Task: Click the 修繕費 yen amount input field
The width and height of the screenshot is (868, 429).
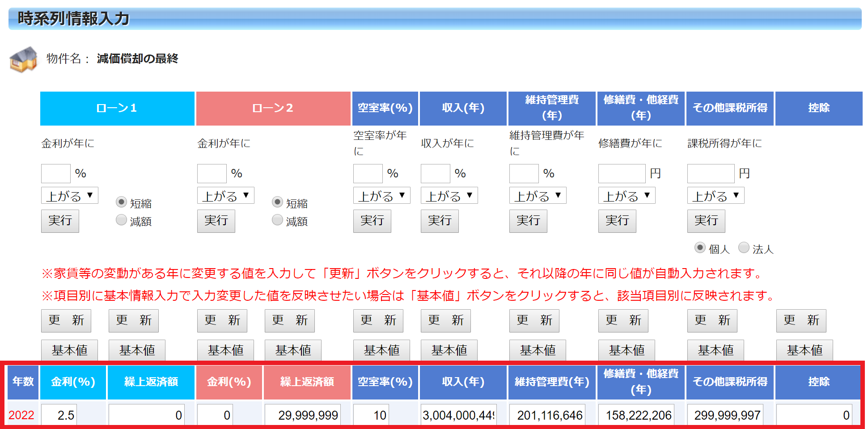Action: coord(622,173)
